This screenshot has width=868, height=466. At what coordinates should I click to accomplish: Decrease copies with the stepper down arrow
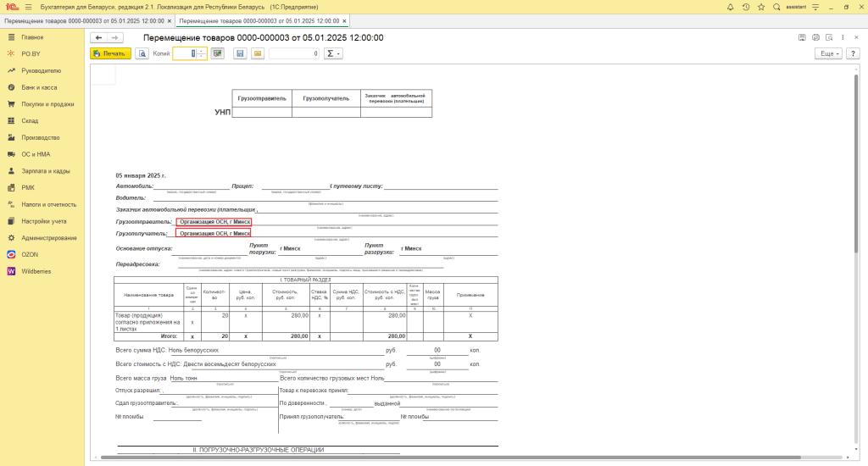pos(202,57)
